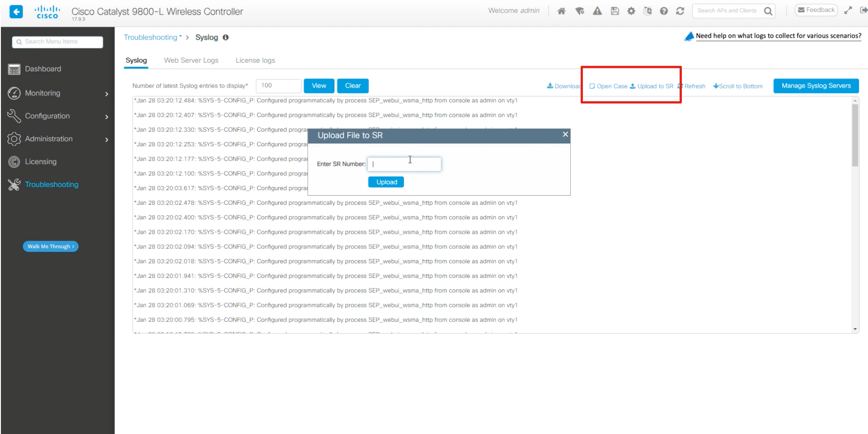This screenshot has width=868, height=434.
Task: Focus the Enter SR Number field
Action: point(404,164)
